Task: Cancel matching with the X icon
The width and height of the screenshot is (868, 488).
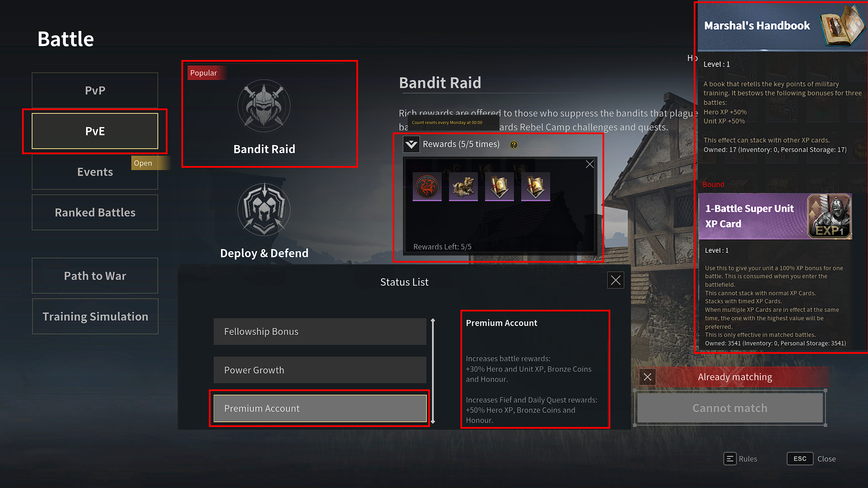Action: point(647,377)
